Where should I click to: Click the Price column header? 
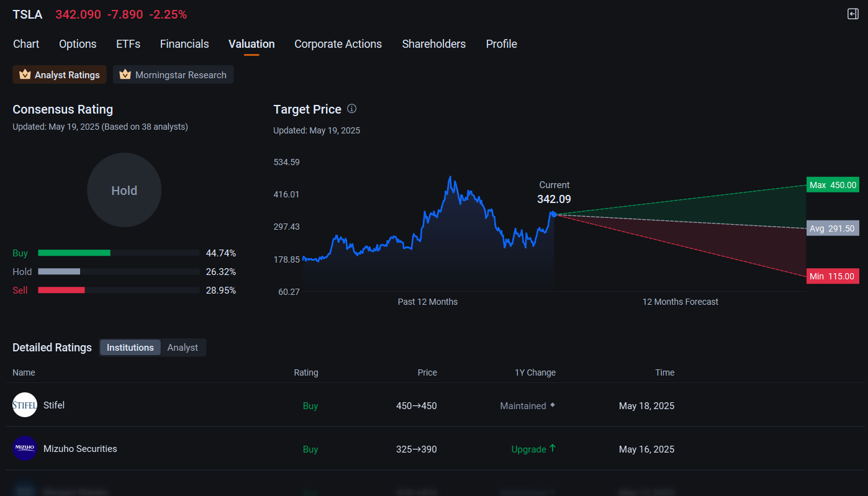[x=427, y=372]
